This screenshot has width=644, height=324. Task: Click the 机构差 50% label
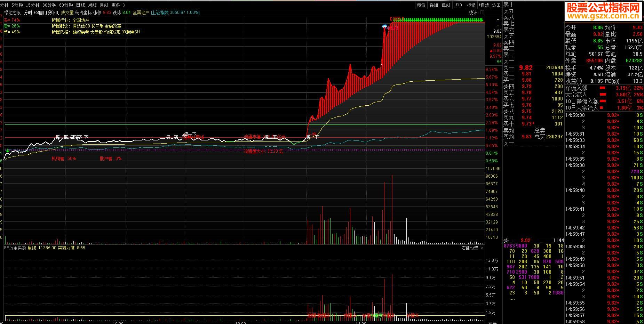pyautogui.click(x=64, y=159)
